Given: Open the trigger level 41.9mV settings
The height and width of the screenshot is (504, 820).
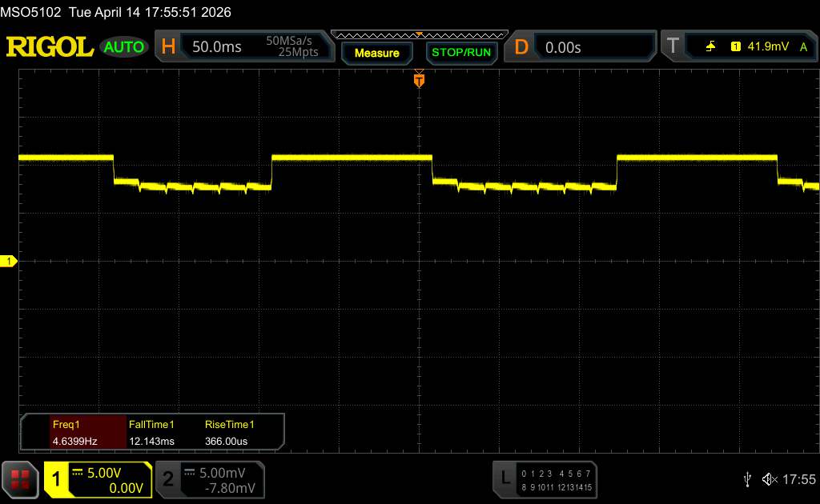Looking at the screenshot, I should [x=766, y=47].
